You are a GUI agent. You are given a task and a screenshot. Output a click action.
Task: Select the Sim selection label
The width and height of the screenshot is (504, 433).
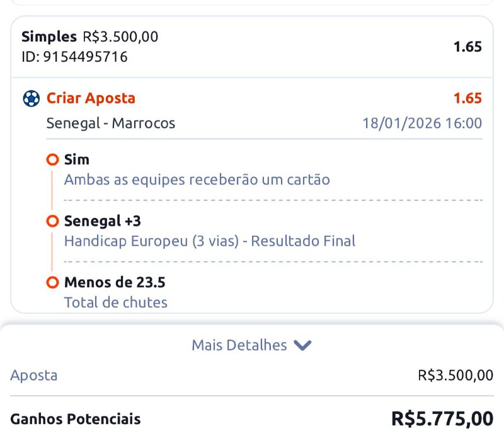tap(77, 160)
